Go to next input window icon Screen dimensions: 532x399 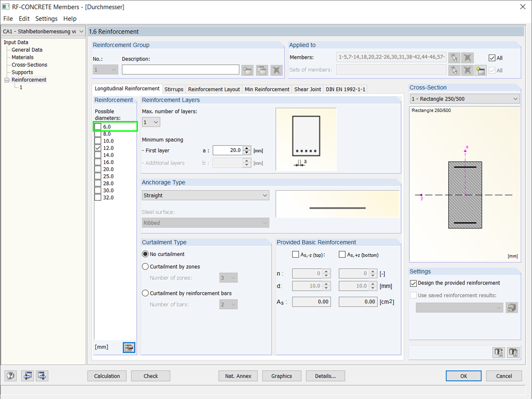click(x=42, y=376)
